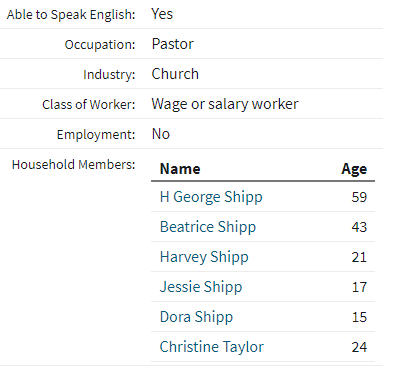Image resolution: width=401 pixels, height=370 pixels.
Task: Open the Jessie Shipp household member
Action: tap(201, 287)
